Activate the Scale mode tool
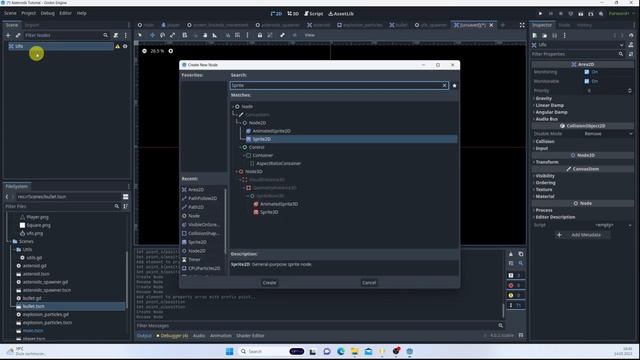Screen dimensions: 640x360 (173, 35)
